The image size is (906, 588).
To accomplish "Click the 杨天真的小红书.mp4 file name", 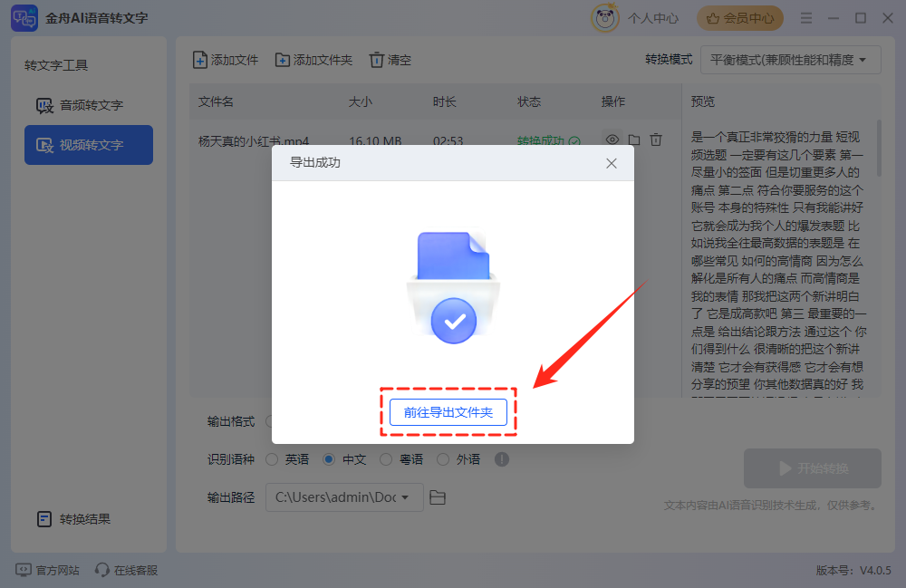I will (254, 141).
